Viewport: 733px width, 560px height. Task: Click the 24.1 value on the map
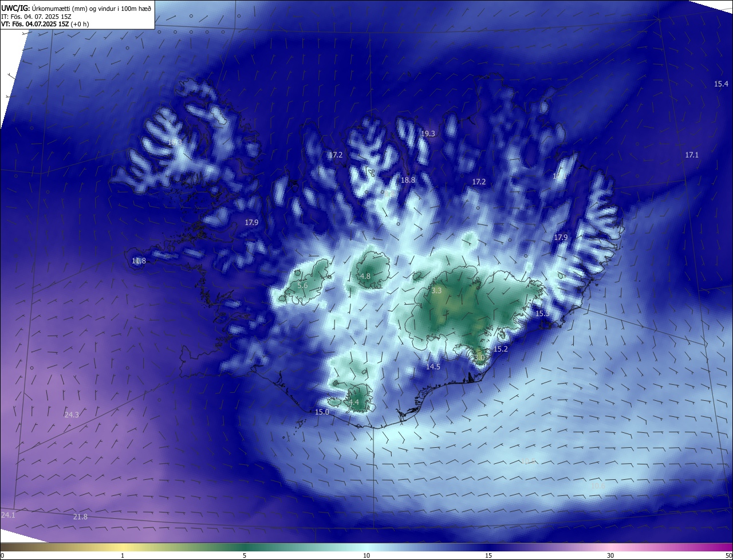pos(8,515)
